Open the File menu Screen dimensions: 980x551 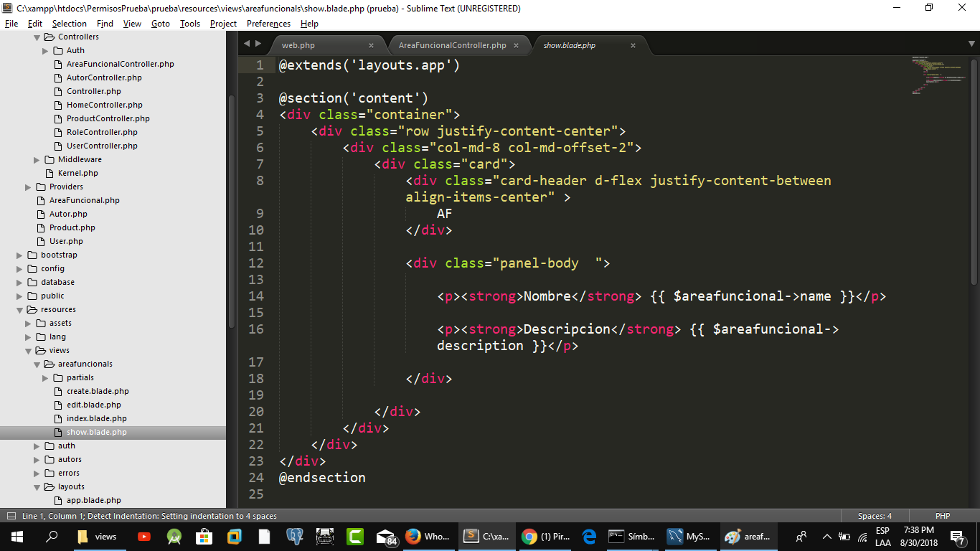point(11,24)
